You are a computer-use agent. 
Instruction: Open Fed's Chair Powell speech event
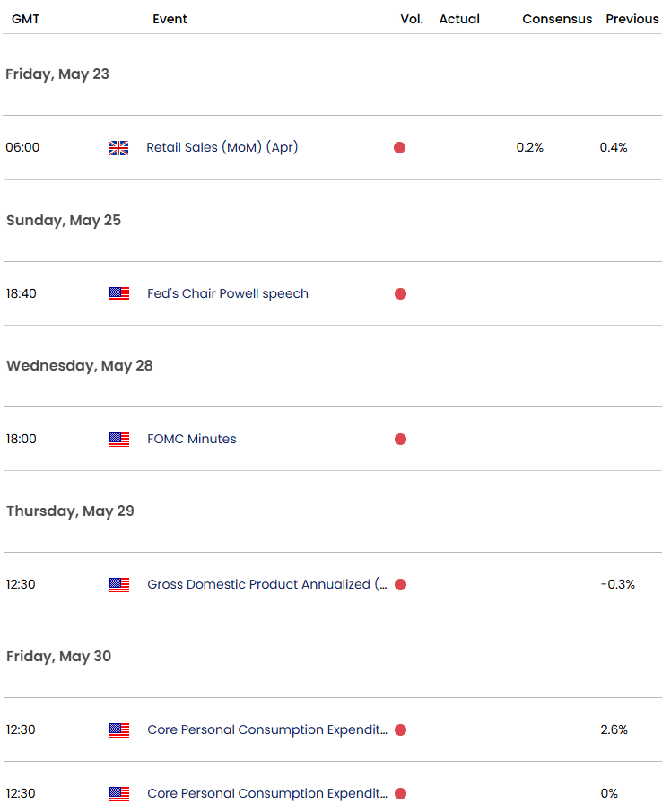tap(227, 293)
